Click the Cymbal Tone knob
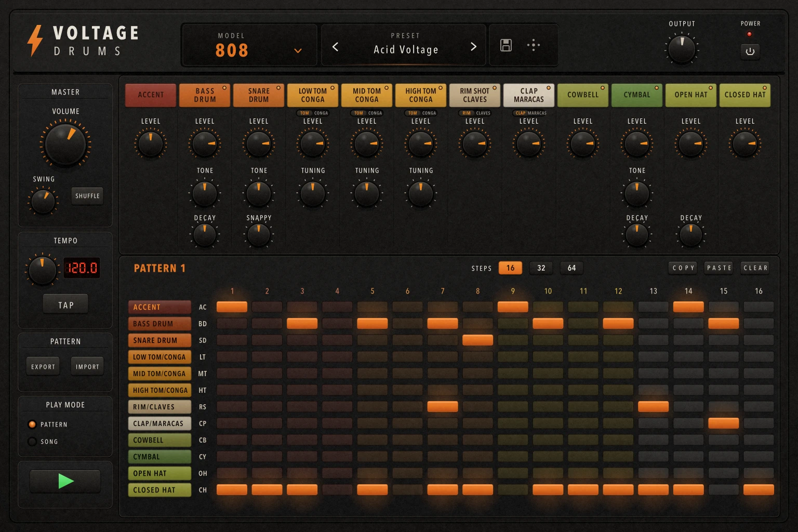Viewport: 798px width, 532px height. (637, 193)
